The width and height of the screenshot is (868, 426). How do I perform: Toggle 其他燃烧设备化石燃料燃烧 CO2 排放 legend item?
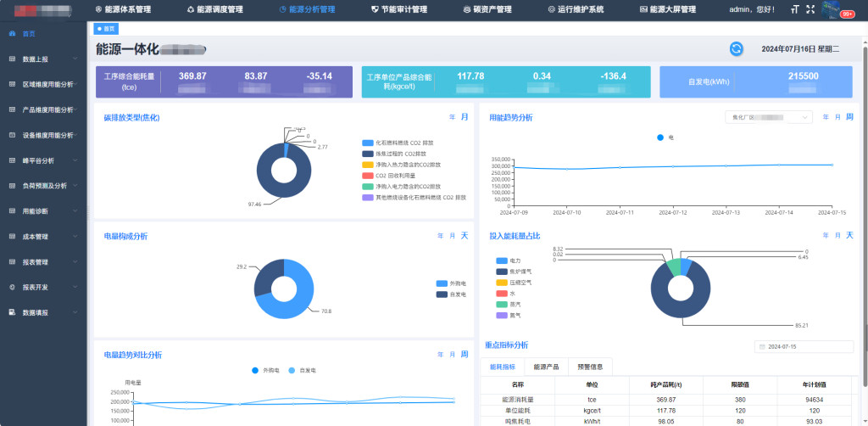(414, 197)
